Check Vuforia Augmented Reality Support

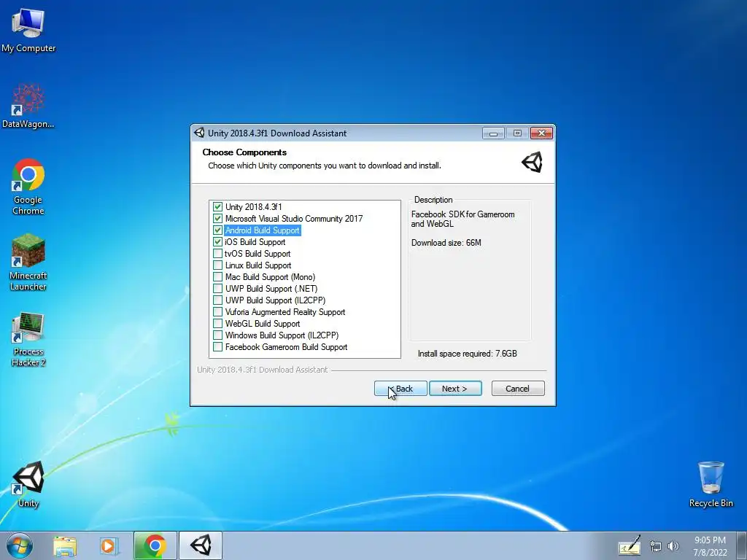coord(217,312)
